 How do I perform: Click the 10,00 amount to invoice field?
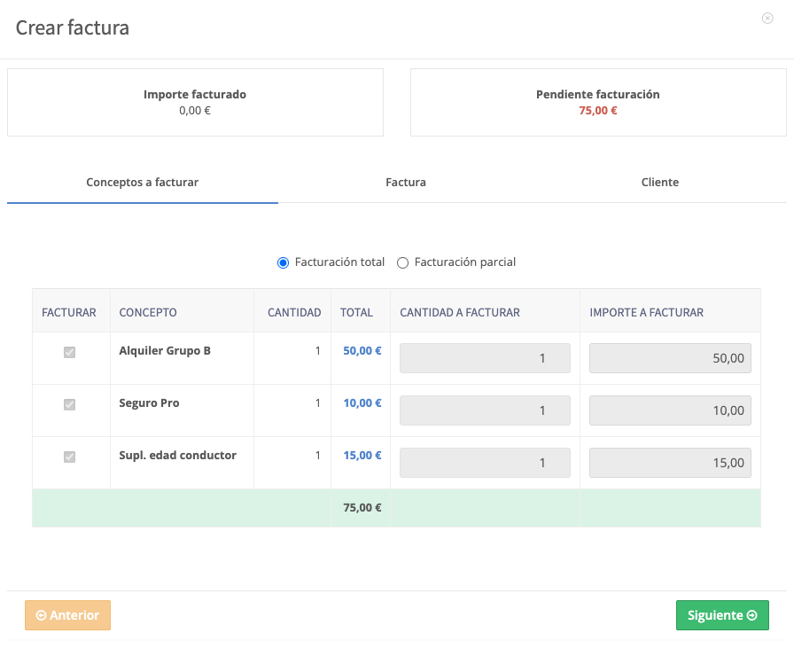(x=670, y=410)
